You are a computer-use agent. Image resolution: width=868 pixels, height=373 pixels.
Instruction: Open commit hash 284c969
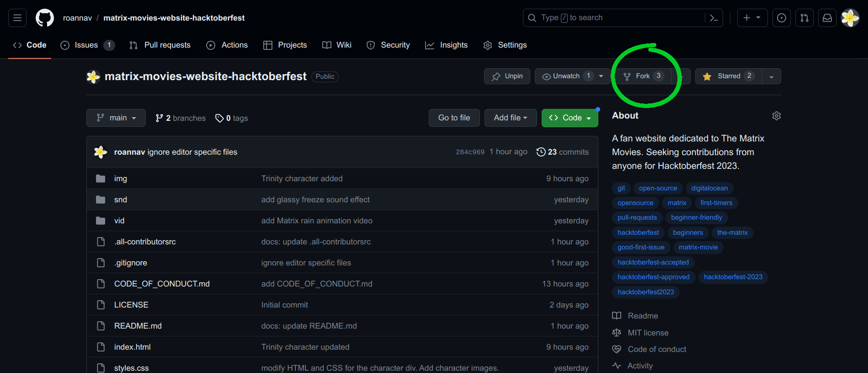coord(470,152)
